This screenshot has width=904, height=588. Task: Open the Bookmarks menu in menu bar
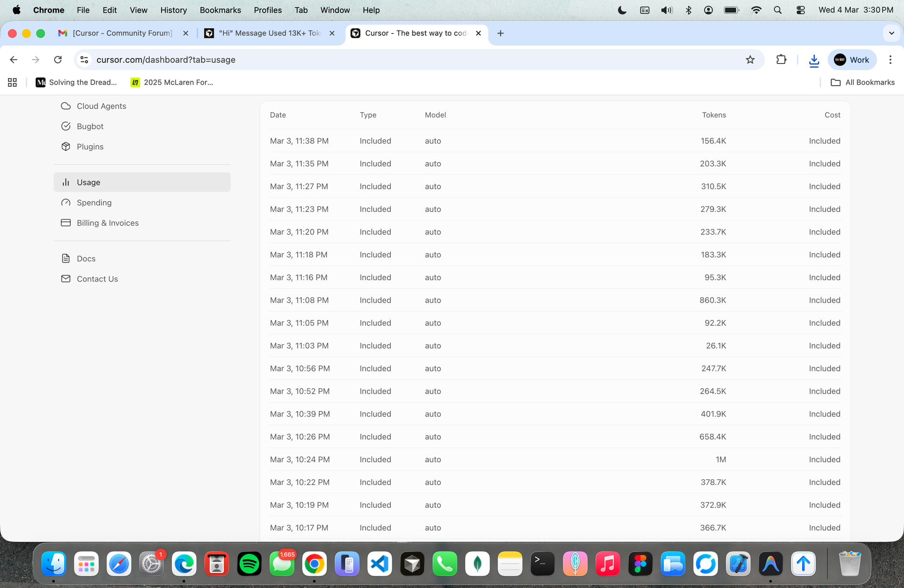click(x=220, y=10)
